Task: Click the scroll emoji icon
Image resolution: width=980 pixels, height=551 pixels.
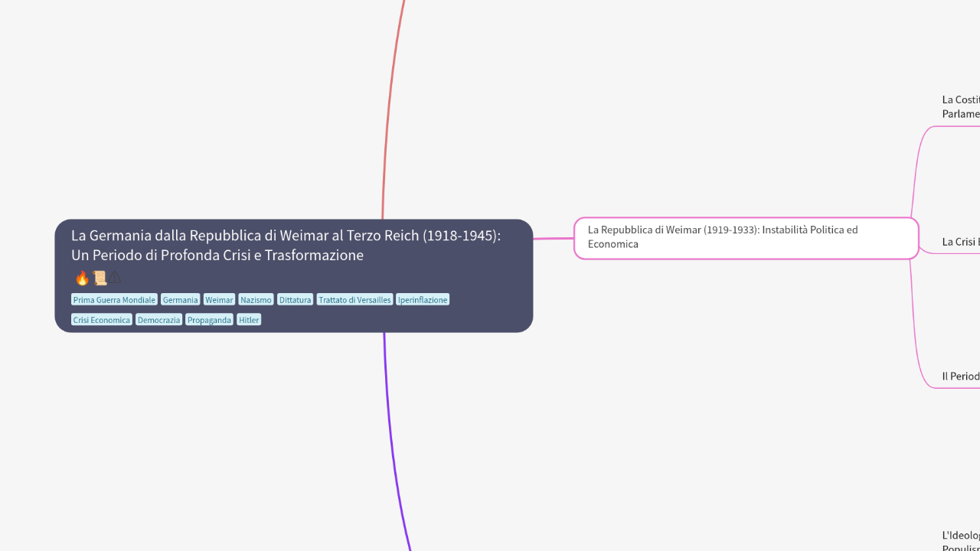Action: tap(99, 278)
